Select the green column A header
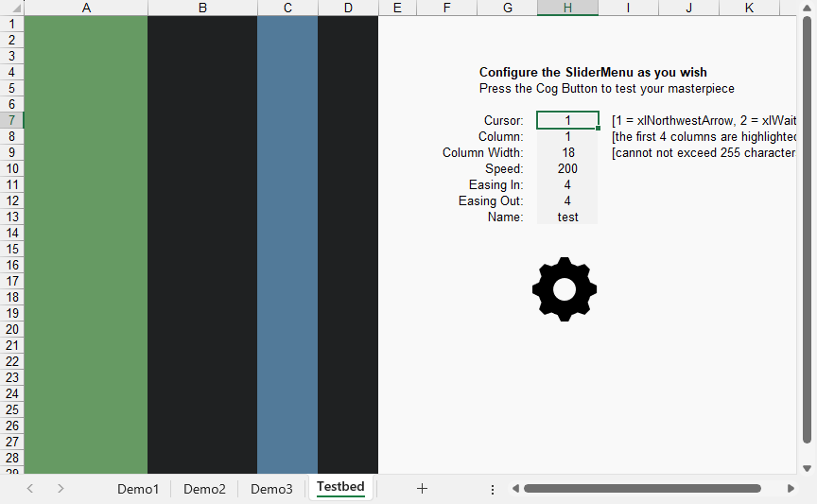The height and width of the screenshot is (504, 817). pyautogui.click(x=86, y=8)
